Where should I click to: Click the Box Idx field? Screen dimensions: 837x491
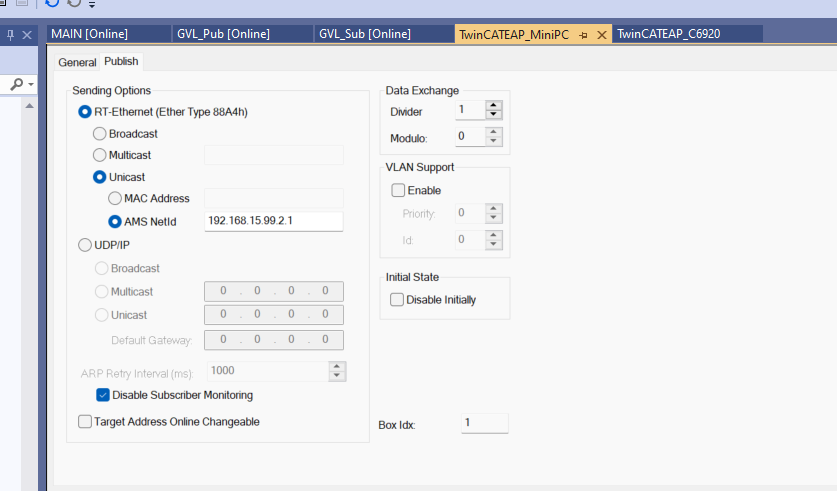click(x=485, y=423)
